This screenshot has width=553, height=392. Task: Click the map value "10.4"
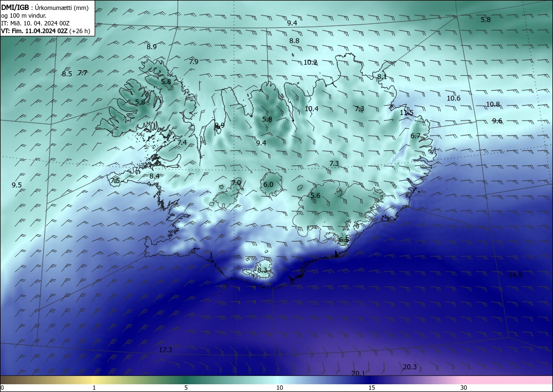tap(311, 108)
